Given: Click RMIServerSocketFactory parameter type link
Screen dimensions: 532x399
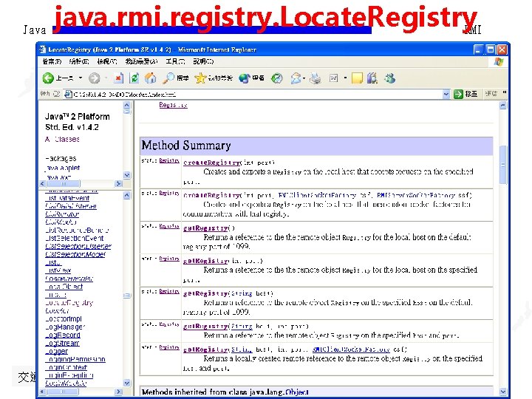Looking at the screenshot, I should [x=416, y=195].
